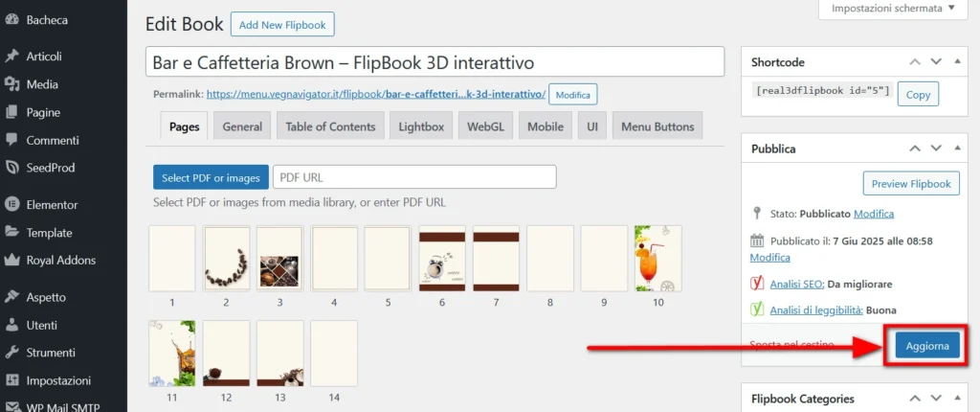
Task: Click the Strumenti wrench icon
Action: [x=11, y=353]
